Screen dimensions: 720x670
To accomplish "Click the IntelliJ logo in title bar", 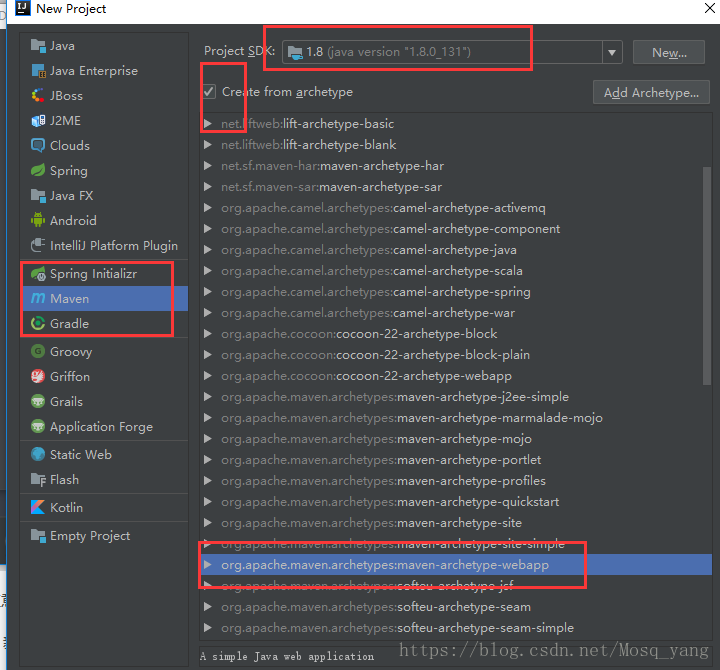I will point(23,8).
